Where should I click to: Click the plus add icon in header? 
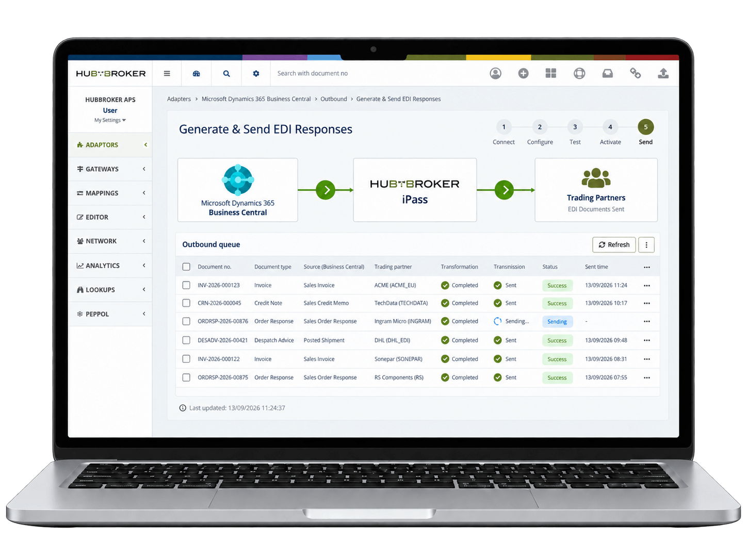(523, 74)
